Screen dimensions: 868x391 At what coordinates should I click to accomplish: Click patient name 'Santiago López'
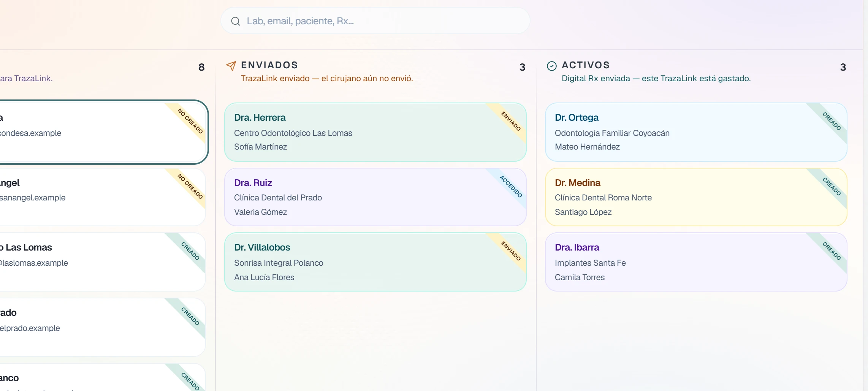click(x=583, y=212)
